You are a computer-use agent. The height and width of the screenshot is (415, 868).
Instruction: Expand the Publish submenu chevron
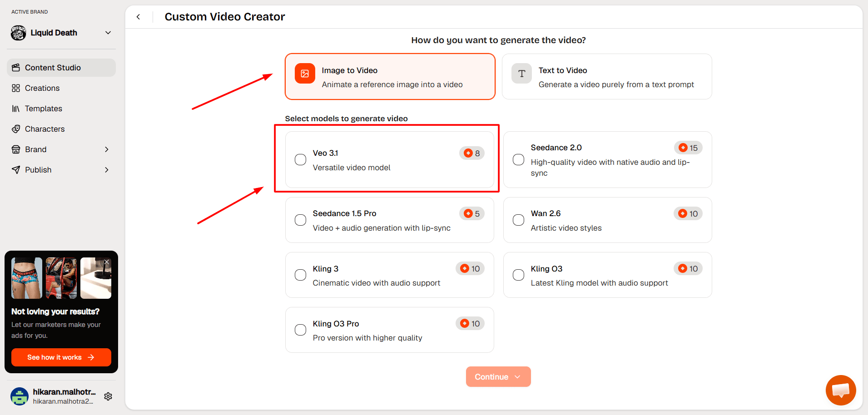point(107,170)
